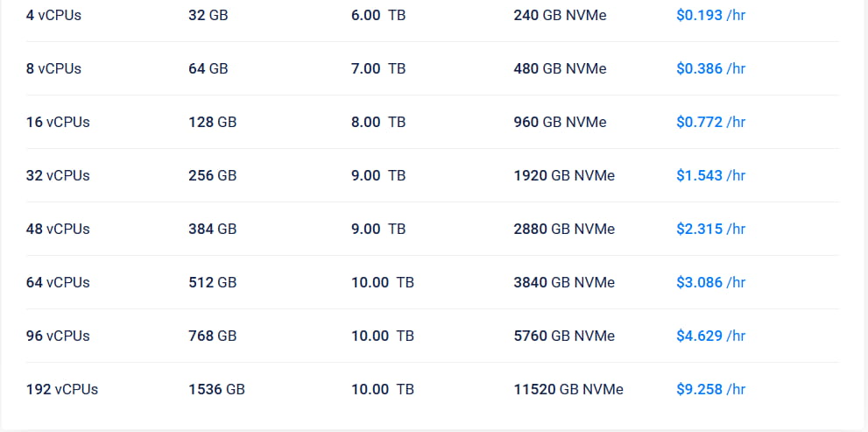Click the 192 vCPUs plan label
The width and height of the screenshot is (868, 432).
(x=62, y=389)
